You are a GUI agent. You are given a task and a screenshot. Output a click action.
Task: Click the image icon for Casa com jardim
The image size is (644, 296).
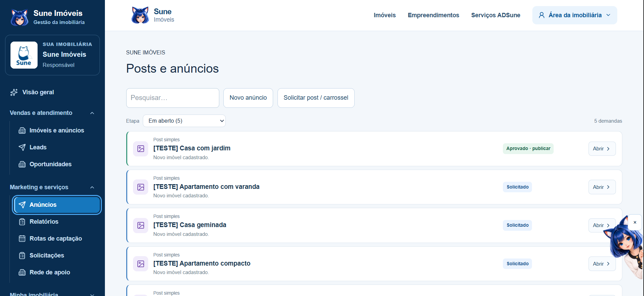(141, 149)
